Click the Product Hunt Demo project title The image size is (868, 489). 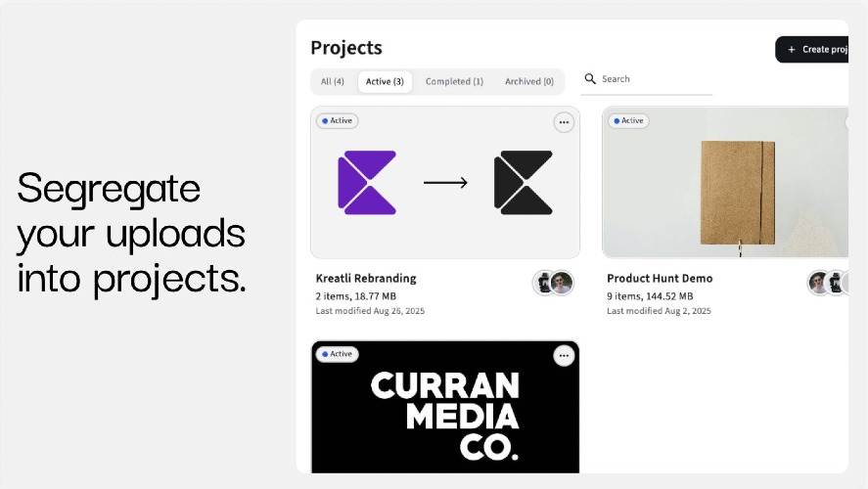pos(660,279)
